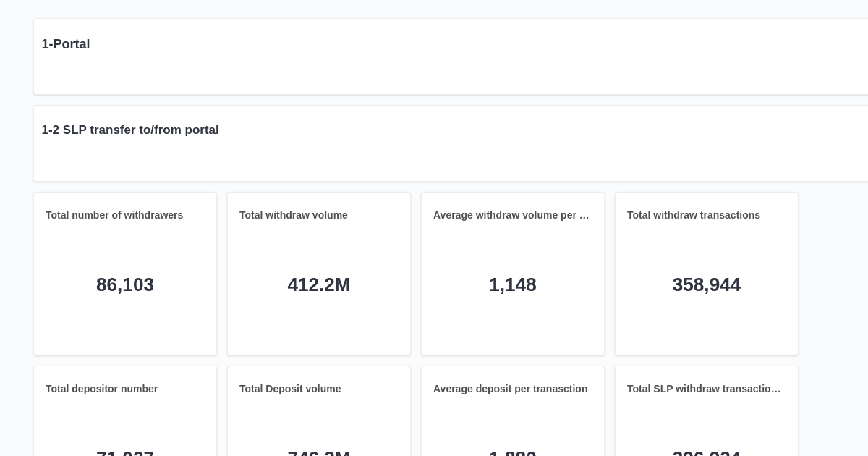Click the 746.2M deposit volume value
868x456 pixels.
(319, 455)
